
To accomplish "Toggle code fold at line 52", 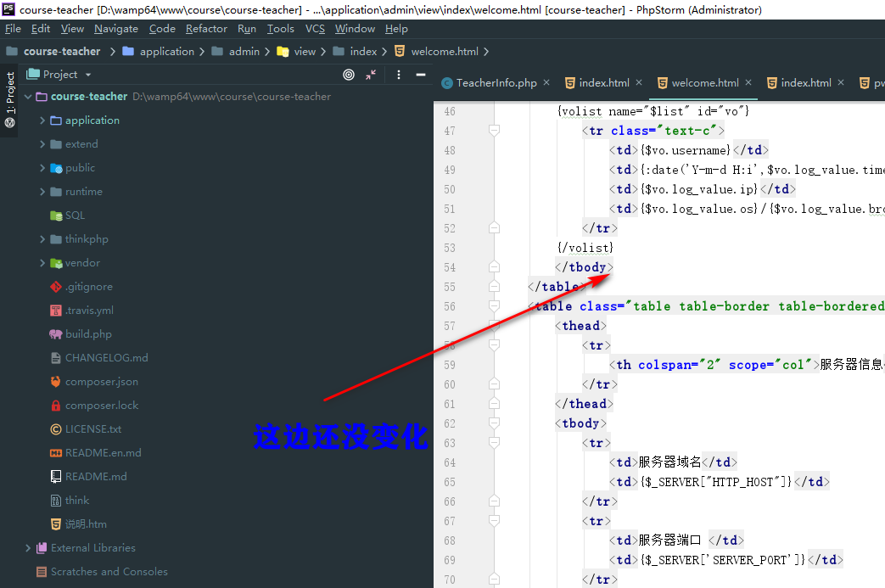I will click(x=494, y=228).
